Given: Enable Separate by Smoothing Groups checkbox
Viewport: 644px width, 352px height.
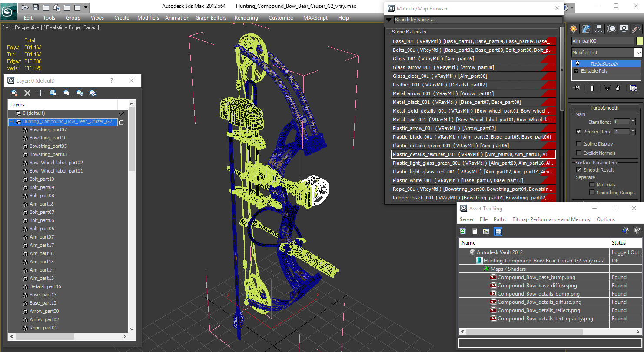Looking at the screenshot, I should click(592, 193).
